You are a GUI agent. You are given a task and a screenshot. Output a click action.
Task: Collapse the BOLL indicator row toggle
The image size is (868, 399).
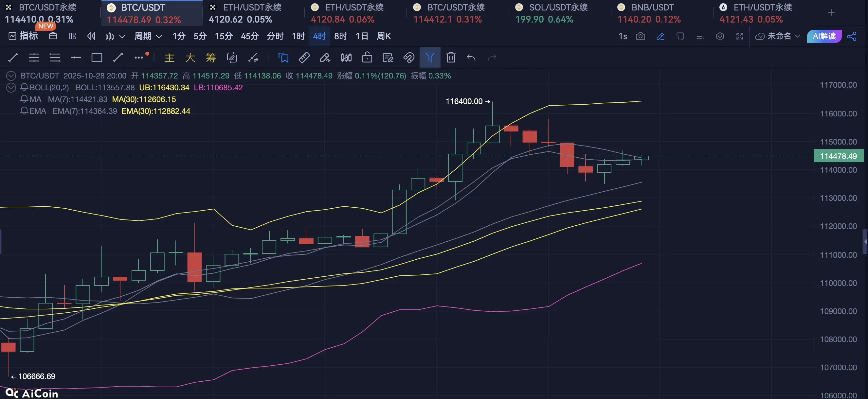click(x=11, y=88)
